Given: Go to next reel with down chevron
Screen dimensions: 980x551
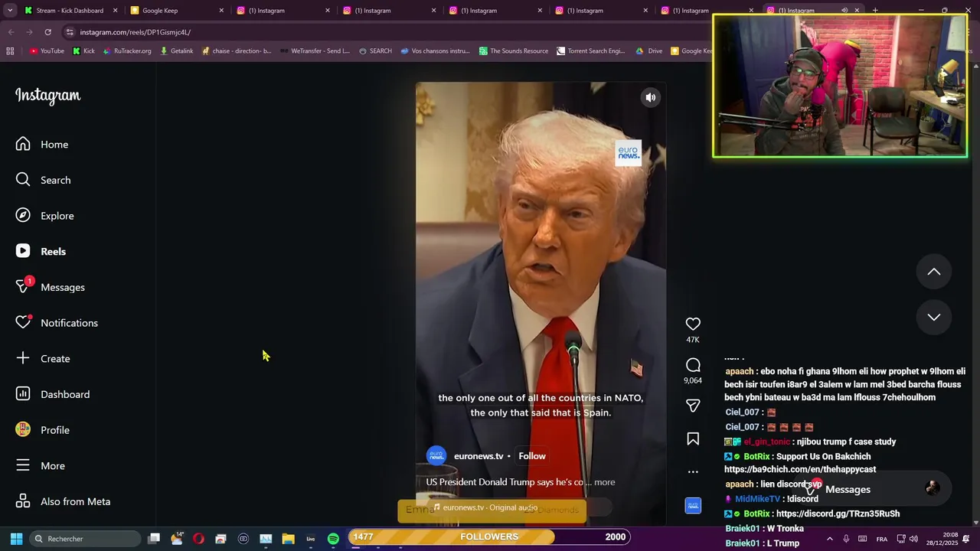Looking at the screenshot, I should pyautogui.click(x=934, y=317).
